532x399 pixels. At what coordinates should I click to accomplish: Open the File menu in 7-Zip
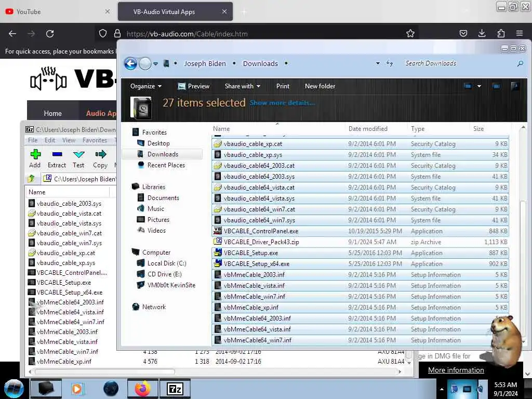(x=33, y=140)
